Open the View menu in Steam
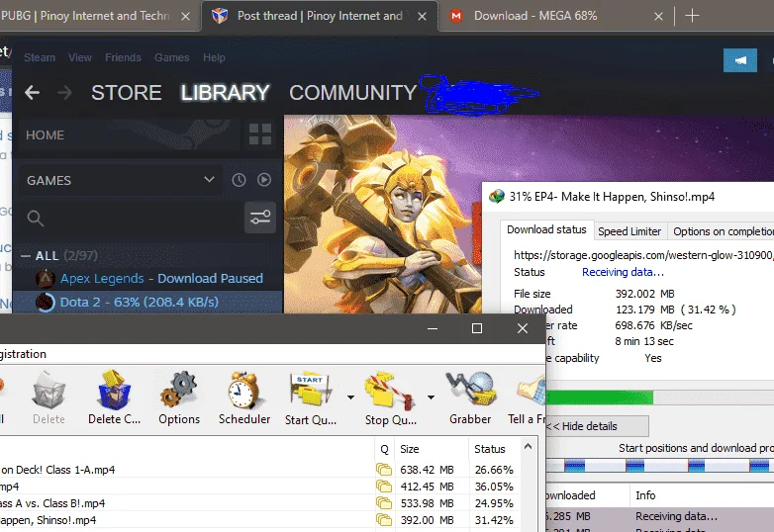The height and width of the screenshot is (532, 774). point(80,57)
